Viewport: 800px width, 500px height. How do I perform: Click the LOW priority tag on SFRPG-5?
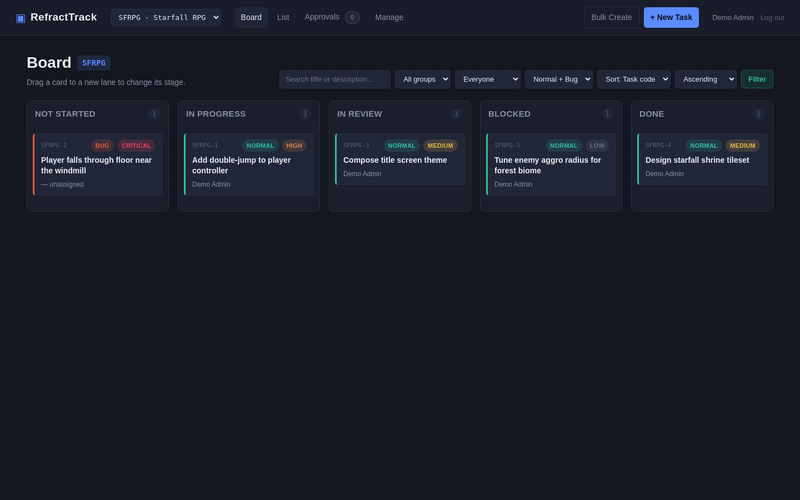click(597, 145)
